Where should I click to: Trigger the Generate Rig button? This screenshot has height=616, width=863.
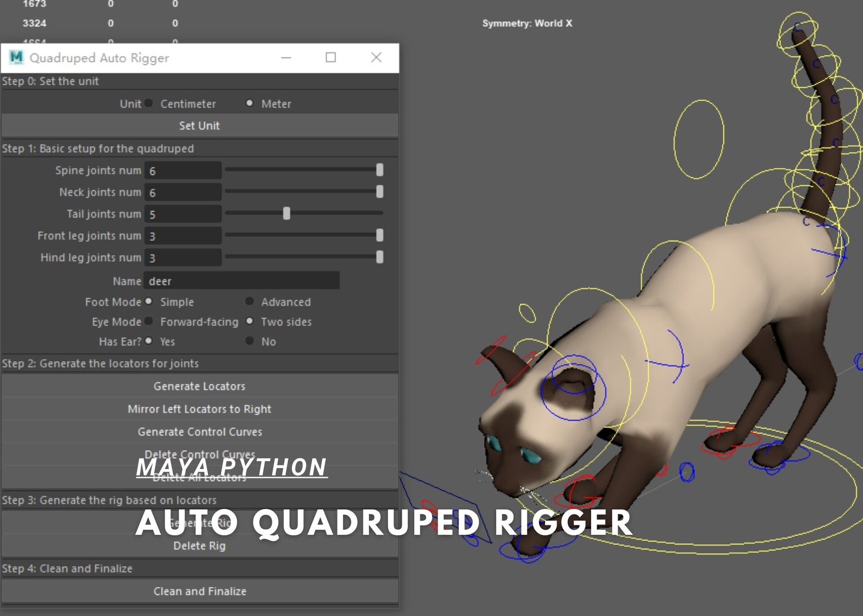click(200, 523)
